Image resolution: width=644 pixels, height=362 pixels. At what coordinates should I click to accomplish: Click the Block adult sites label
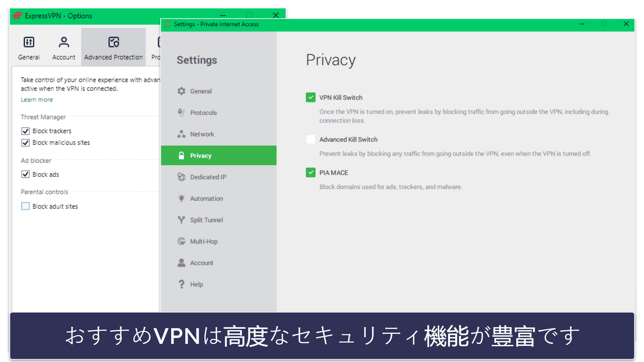coord(55,206)
